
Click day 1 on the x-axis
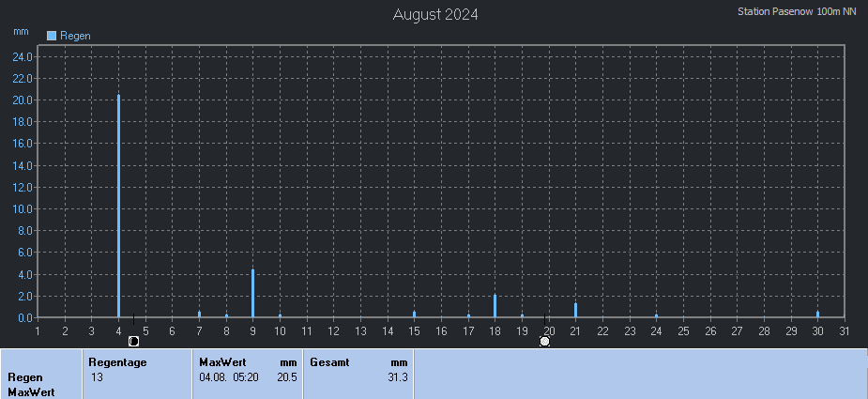coord(38,331)
